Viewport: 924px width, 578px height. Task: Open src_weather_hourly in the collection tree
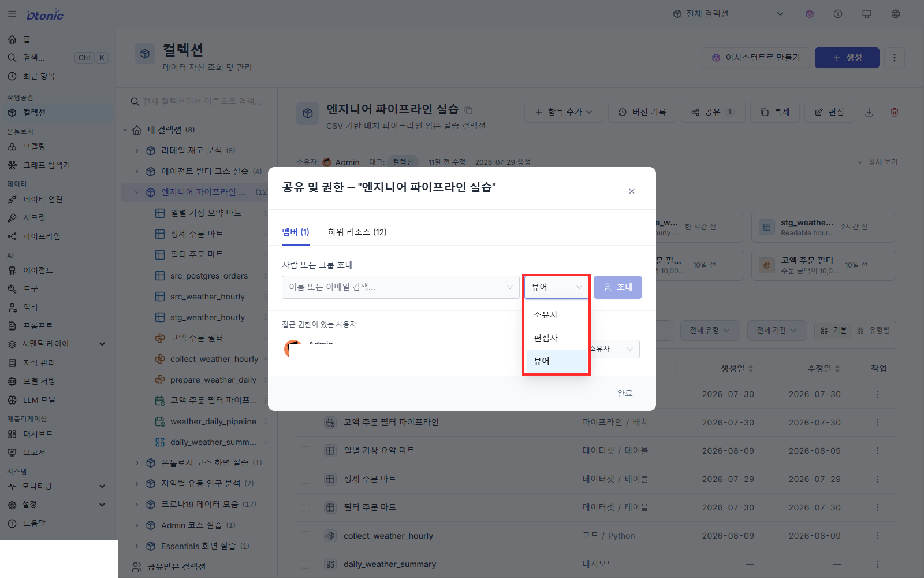point(207,297)
